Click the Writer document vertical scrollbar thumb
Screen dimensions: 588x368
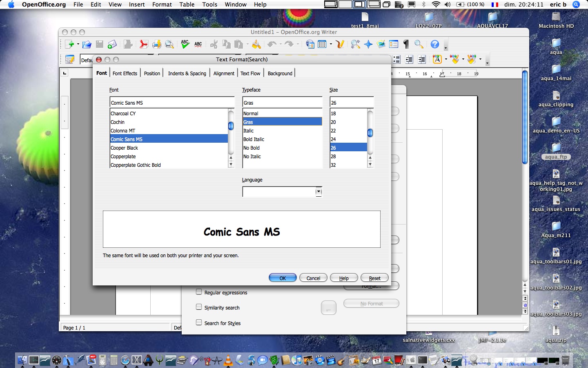click(525, 117)
